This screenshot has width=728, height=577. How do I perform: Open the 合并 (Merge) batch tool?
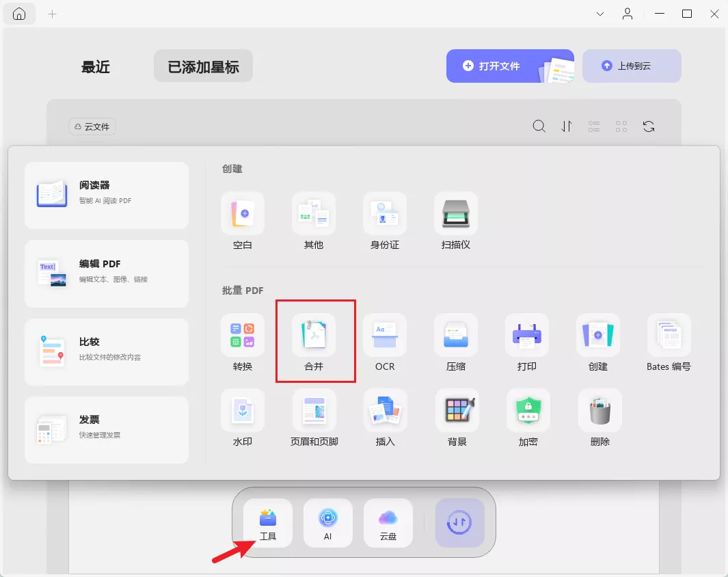pos(314,342)
